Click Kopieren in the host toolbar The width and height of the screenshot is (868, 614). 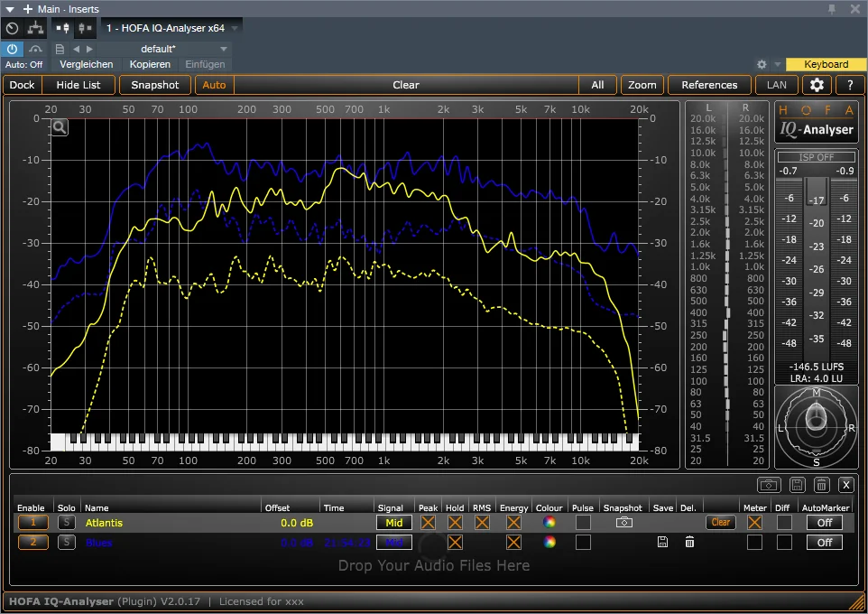[150, 64]
